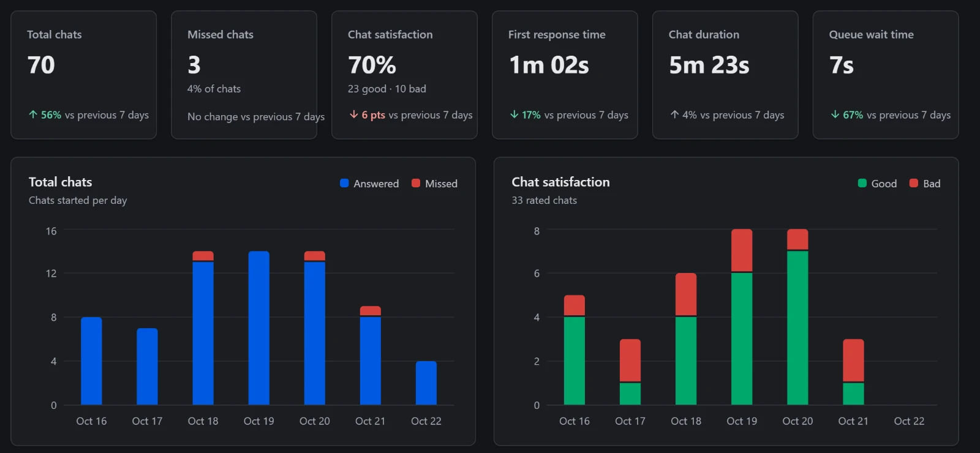Select the Total chats card value 70
Viewport: 980px width, 453px height.
(x=41, y=65)
